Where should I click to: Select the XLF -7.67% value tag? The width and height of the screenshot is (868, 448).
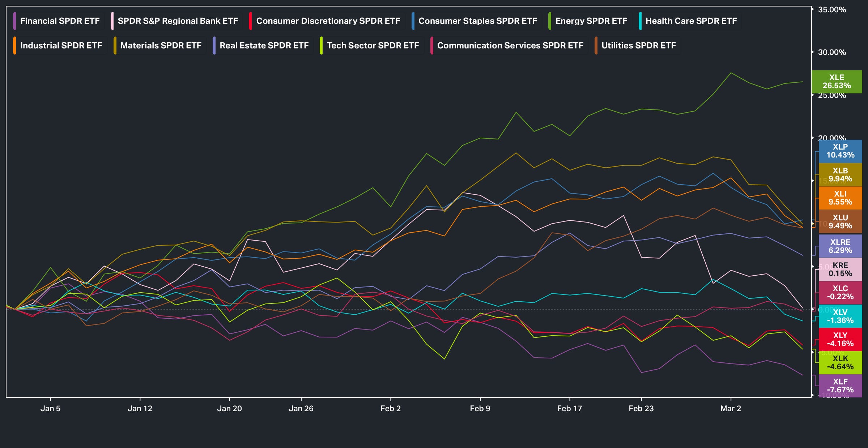pyautogui.click(x=840, y=386)
